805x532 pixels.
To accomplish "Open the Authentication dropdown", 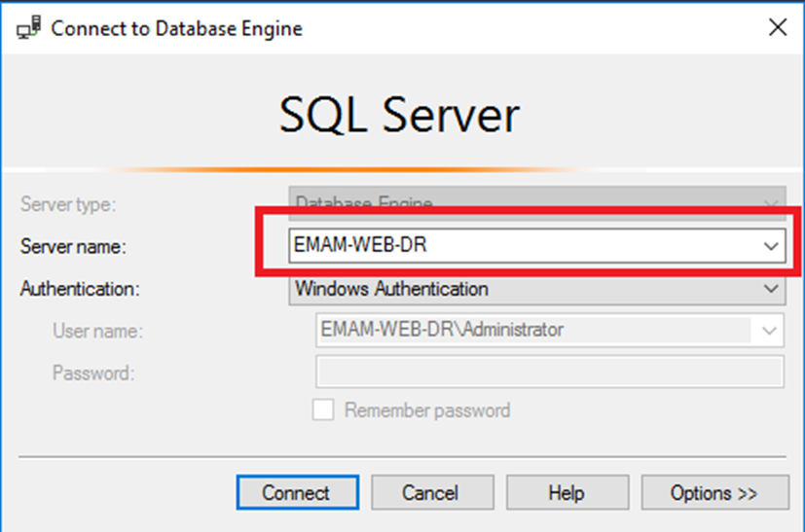I will (537, 289).
